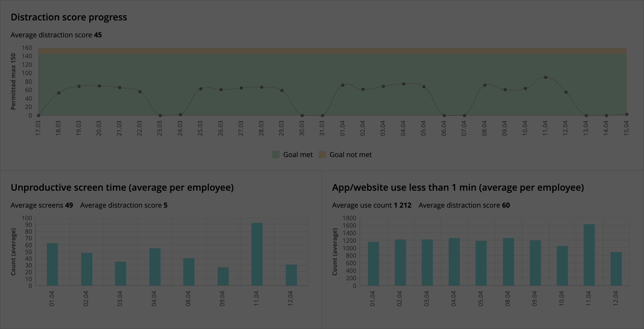Select the 15.04 last point on distraction line
The height and width of the screenshot is (329, 644).
(x=627, y=114)
